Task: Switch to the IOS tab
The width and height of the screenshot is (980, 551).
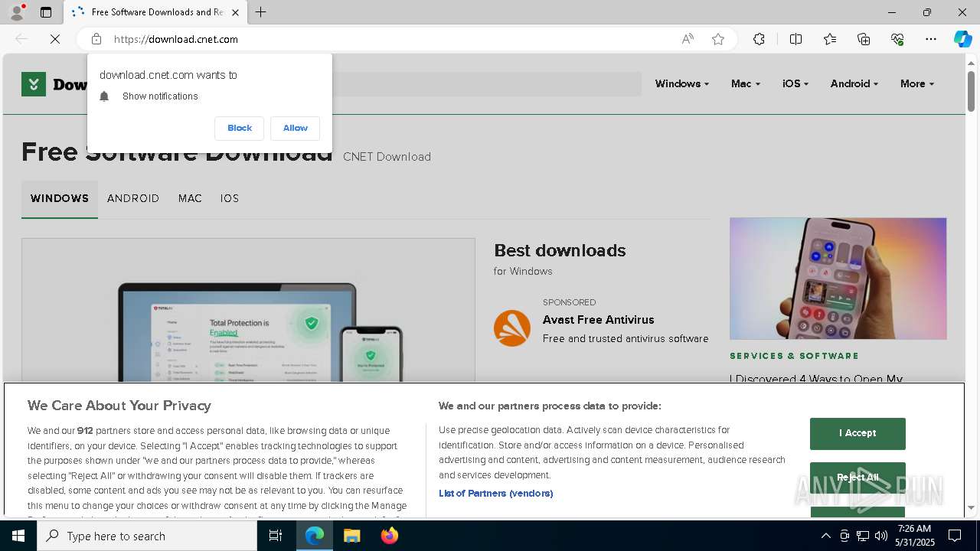Action: click(230, 198)
